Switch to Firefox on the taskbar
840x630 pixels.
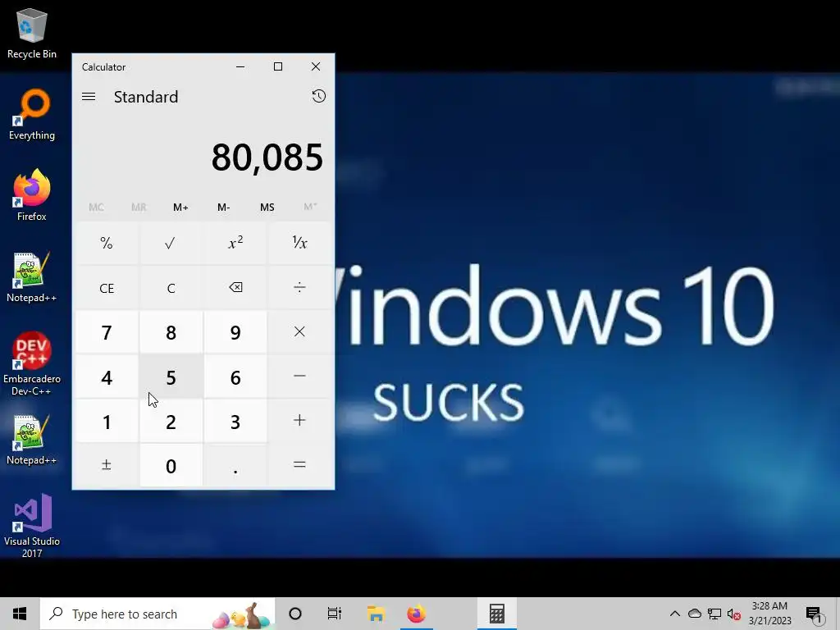[x=416, y=614]
